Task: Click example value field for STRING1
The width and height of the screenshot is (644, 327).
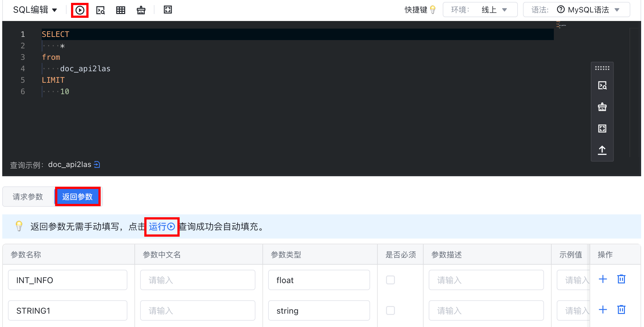Action: [573, 310]
